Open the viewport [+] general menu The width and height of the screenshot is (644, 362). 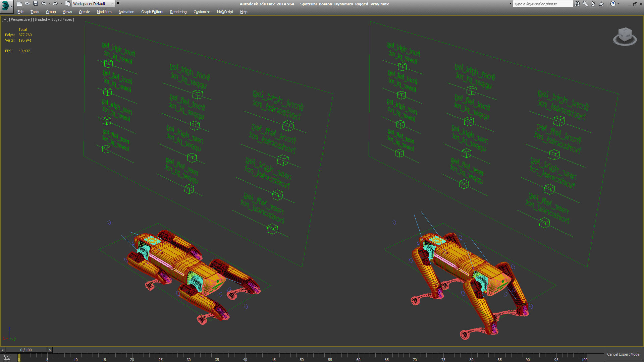pos(5,19)
